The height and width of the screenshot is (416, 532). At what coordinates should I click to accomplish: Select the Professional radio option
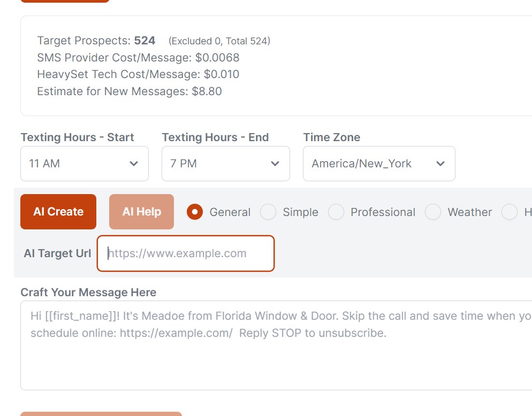pyautogui.click(x=336, y=212)
